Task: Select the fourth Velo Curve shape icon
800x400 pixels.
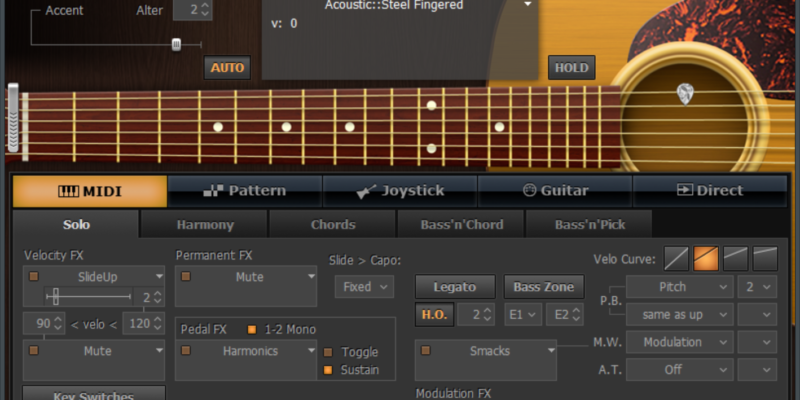Action: [765, 259]
